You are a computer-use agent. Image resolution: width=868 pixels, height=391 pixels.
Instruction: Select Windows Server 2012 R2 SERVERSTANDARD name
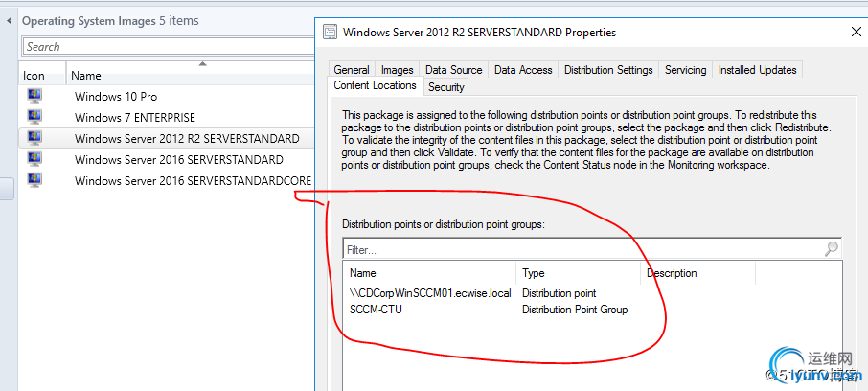(187, 138)
